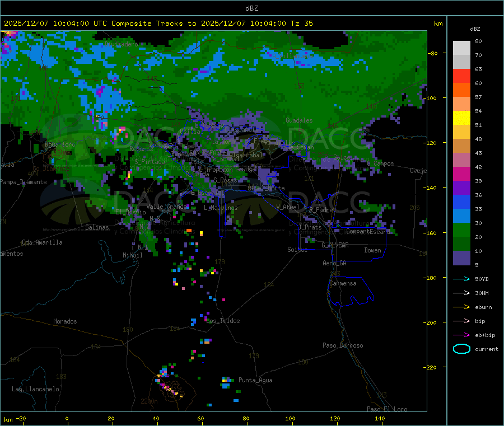
Task: Click the R_Padre place label
Action: click(321, 210)
